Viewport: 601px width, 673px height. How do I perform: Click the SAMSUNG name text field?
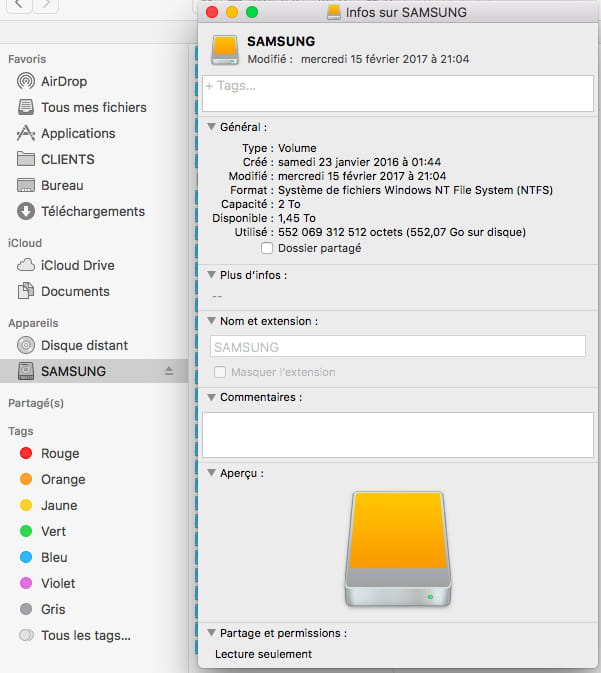point(398,346)
